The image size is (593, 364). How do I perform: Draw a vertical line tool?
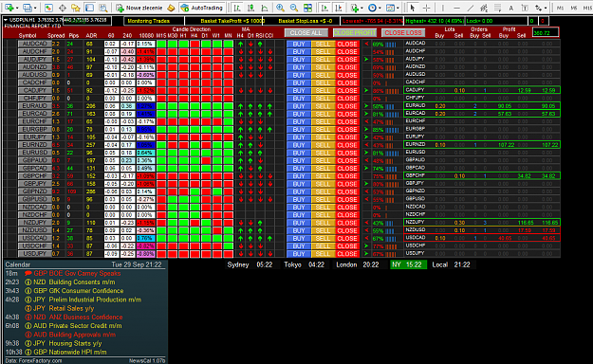pyautogui.click(x=443, y=8)
